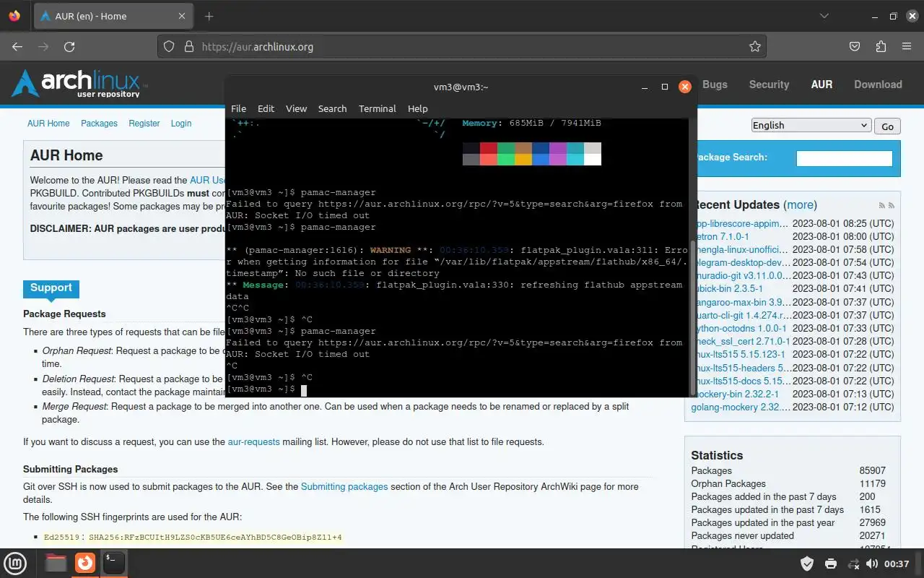Open a new Firefox tab
This screenshot has width=924, height=578.
coord(209,16)
